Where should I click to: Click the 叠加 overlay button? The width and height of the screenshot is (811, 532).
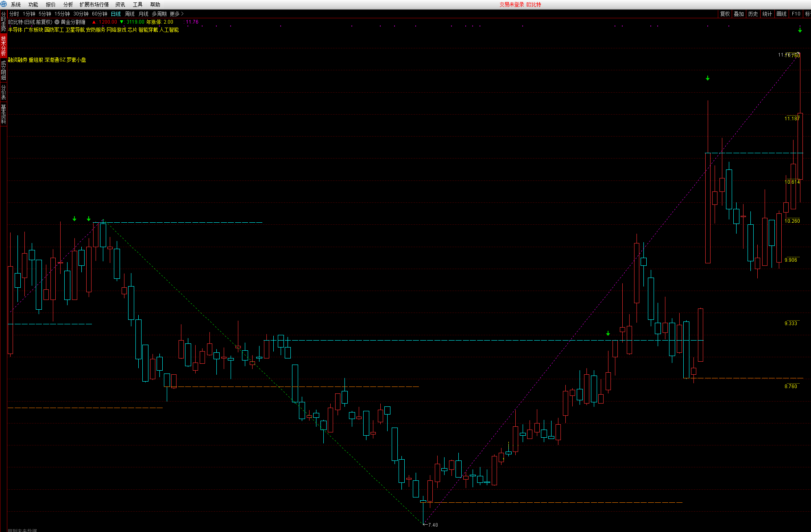(x=739, y=14)
